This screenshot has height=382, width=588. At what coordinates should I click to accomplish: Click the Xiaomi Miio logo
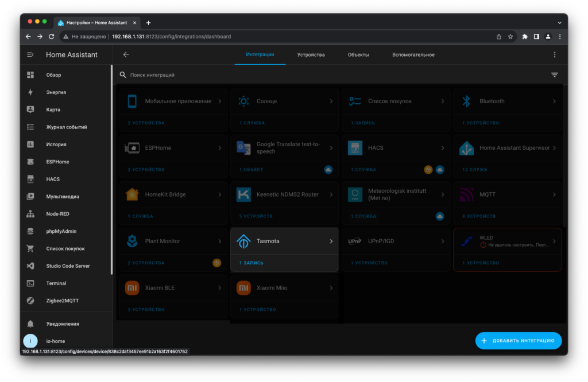pos(243,287)
